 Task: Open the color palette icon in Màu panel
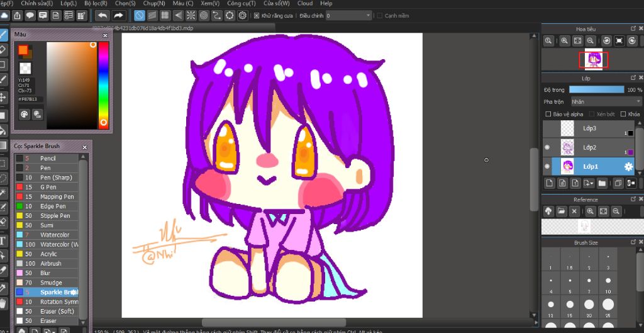pos(25,115)
